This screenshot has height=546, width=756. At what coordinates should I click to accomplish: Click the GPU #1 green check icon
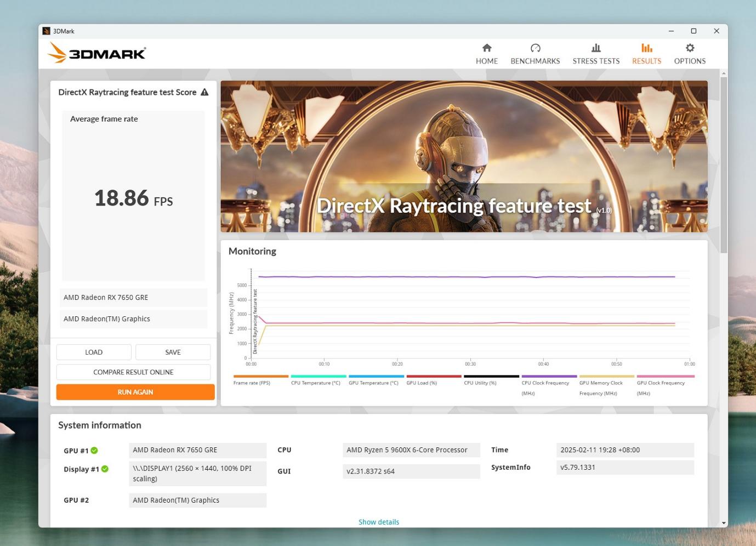click(94, 451)
